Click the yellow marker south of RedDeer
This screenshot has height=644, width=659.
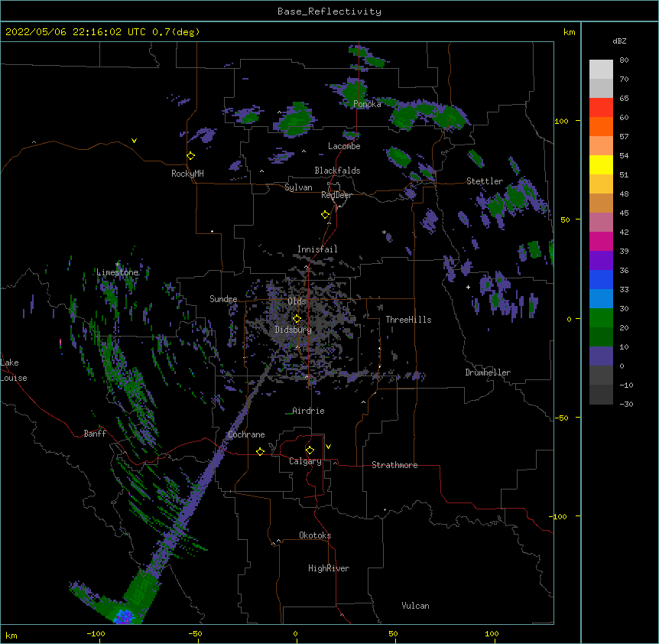point(326,215)
